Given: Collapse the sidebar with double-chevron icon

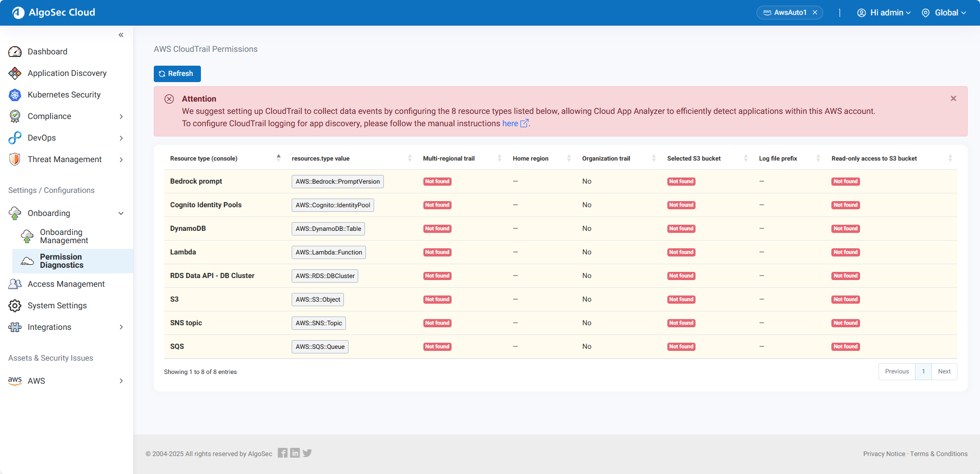Looking at the screenshot, I should [121, 35].
